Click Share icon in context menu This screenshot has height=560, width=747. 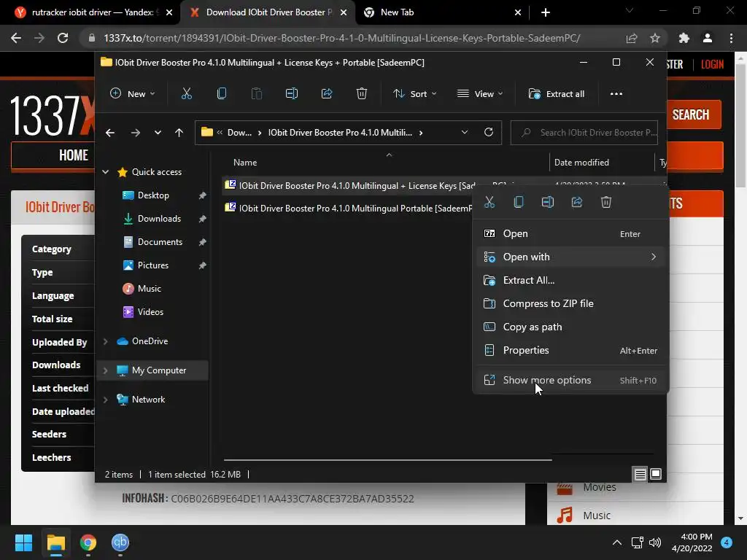(x=576, y=203)
